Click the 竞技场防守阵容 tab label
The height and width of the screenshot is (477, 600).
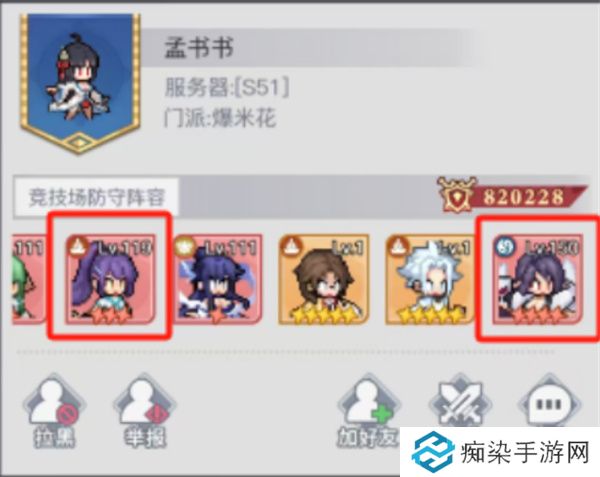[96, 198]
